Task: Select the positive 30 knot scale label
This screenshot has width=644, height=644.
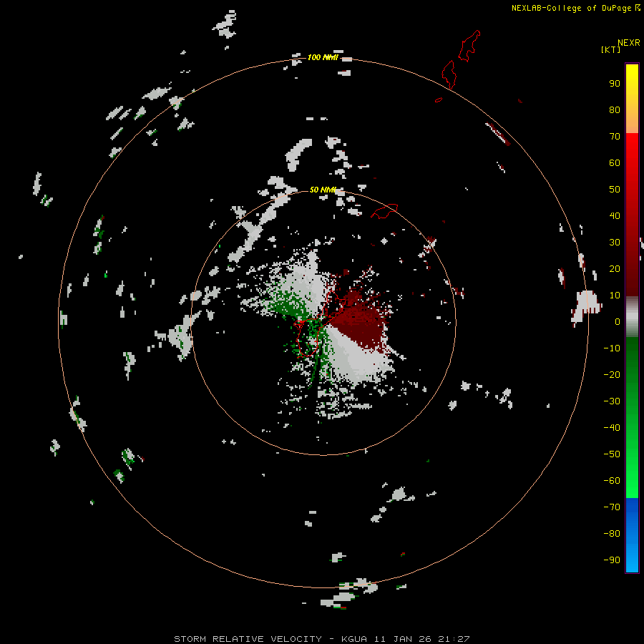Action: (615, 243)
